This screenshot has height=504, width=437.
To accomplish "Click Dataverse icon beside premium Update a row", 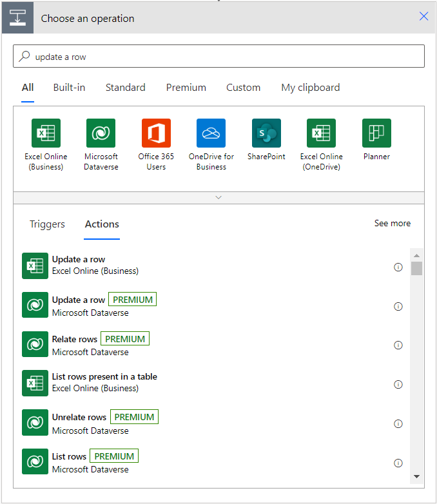I will click(35, 305).
